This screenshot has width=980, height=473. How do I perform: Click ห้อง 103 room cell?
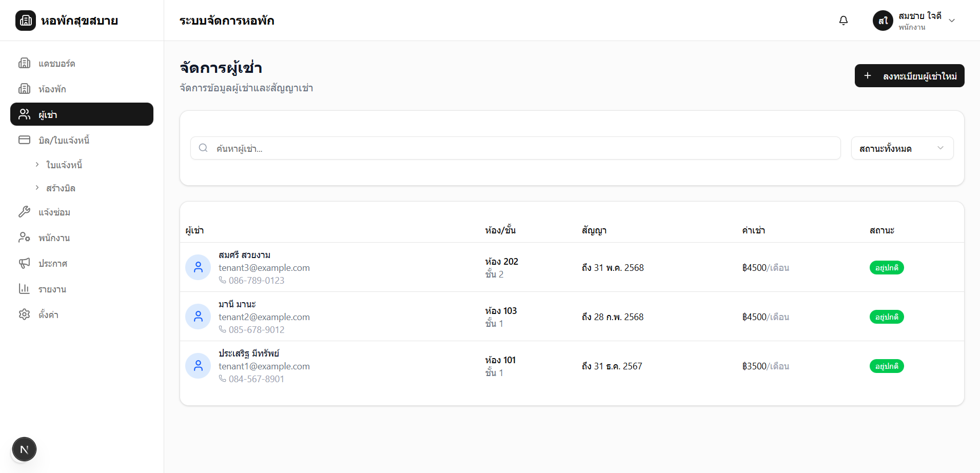[x=501, y=311]
